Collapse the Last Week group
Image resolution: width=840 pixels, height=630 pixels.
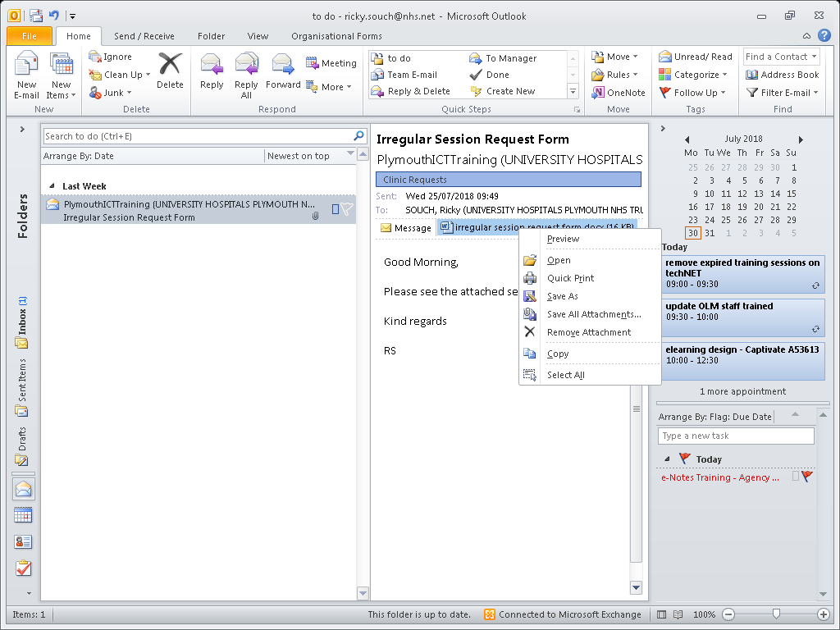point(52,186)
